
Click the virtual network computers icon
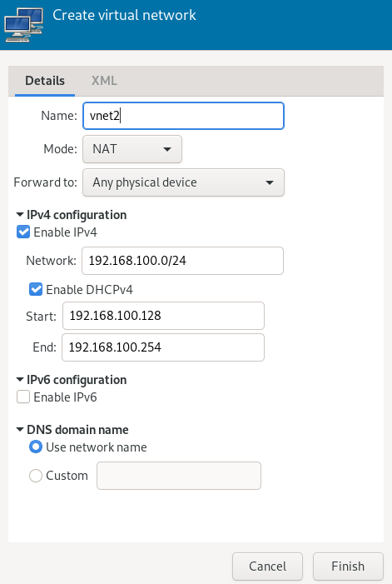(24, 25)
